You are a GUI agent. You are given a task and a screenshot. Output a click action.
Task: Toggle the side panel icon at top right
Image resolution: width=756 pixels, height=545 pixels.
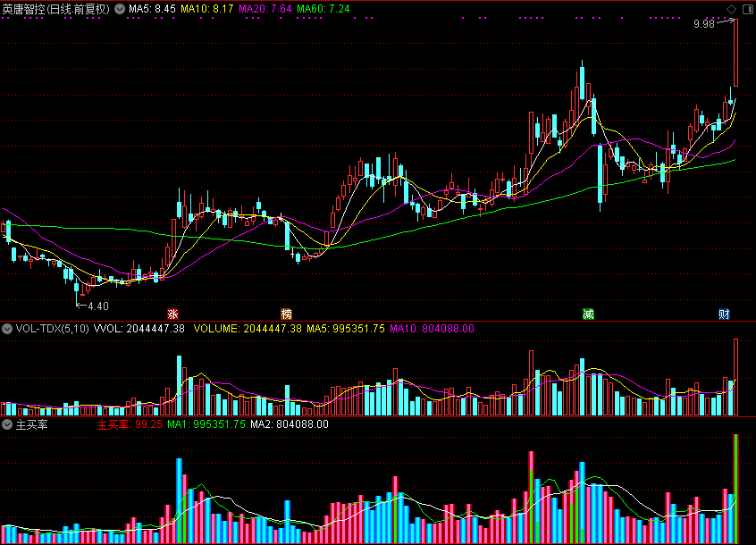tap(748, 9)
